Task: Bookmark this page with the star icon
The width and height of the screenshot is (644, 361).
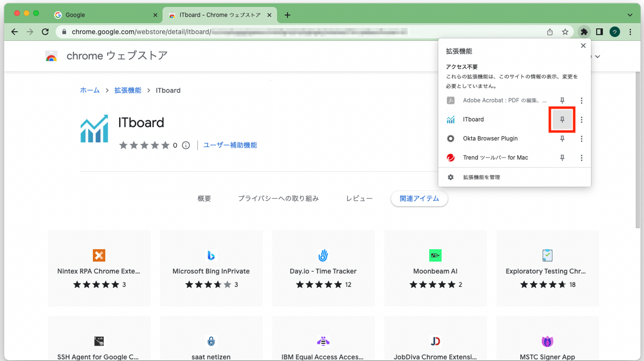Action: click(565, 32)
